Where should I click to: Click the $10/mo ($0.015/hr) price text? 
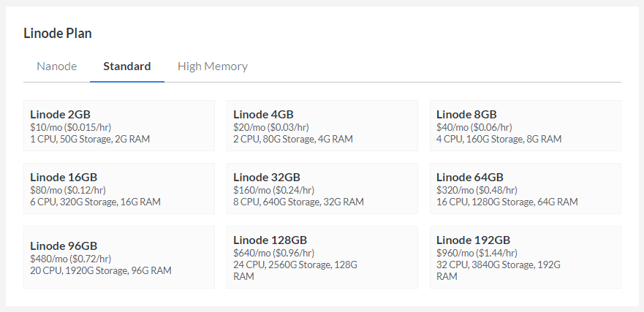71,127
